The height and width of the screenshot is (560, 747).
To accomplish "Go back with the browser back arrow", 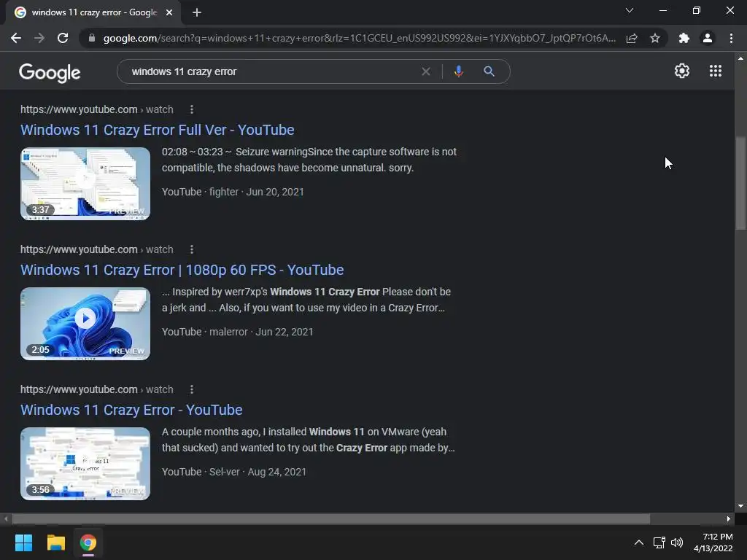I will pos(16,38).
